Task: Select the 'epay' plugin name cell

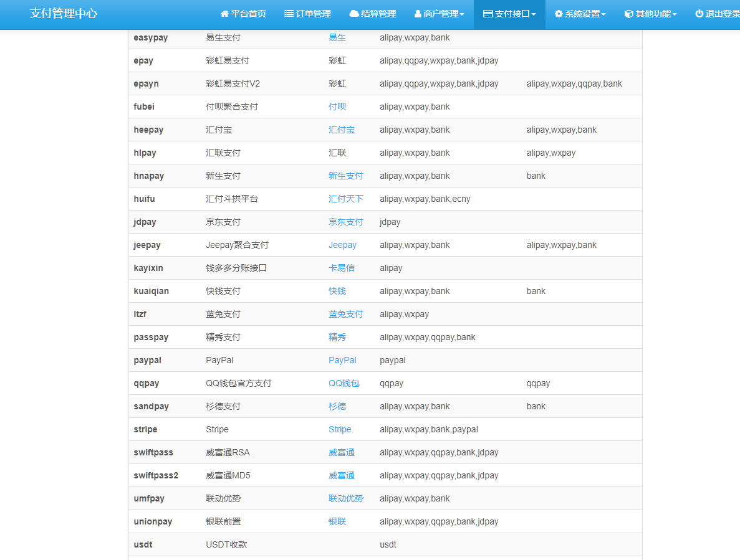Action: click(x=143, y=61)
